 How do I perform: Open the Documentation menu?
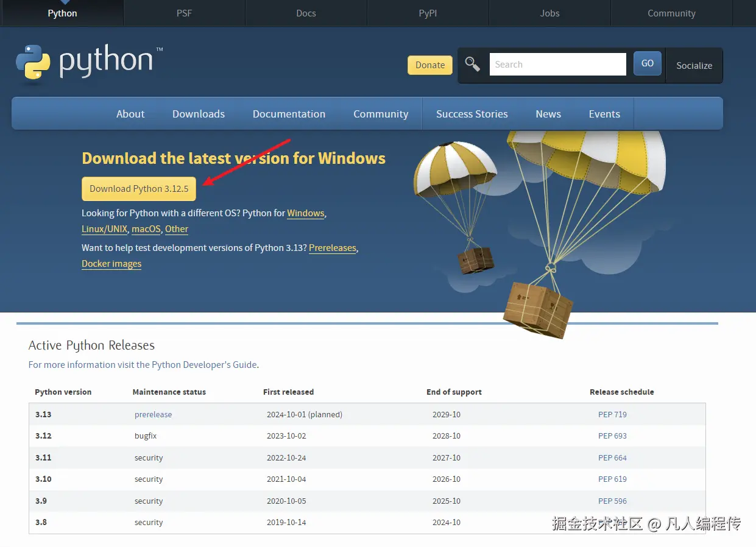click(289, 114)
